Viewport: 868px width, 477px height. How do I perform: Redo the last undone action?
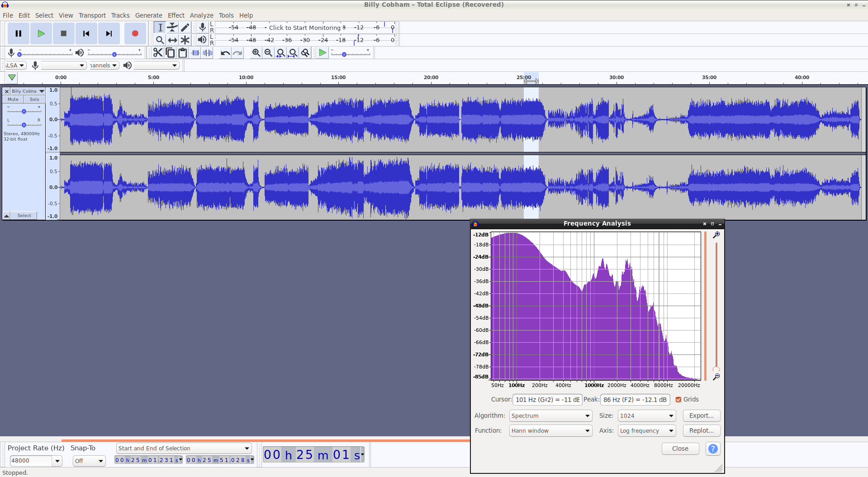tap(237, 53)
